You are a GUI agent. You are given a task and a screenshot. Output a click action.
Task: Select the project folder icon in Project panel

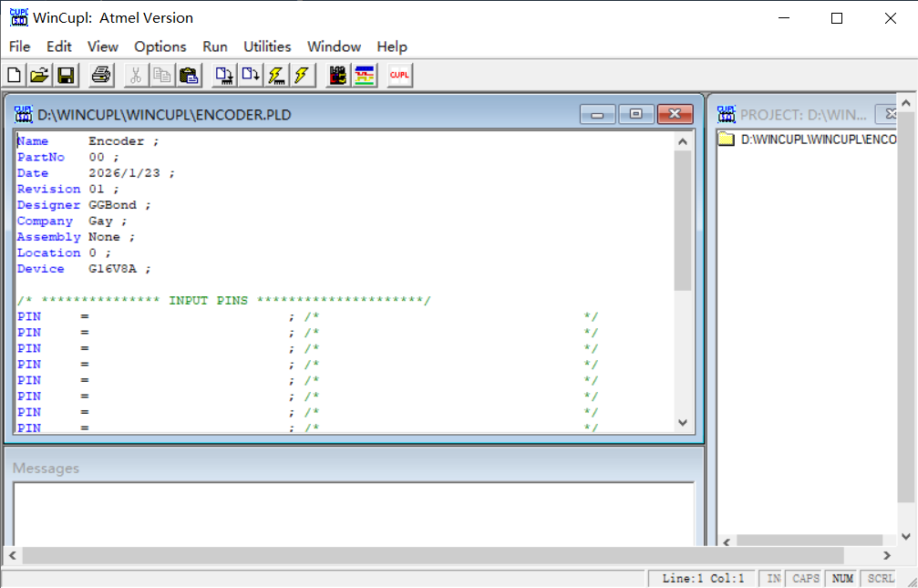pyautogui.click(x=727, y=139)
